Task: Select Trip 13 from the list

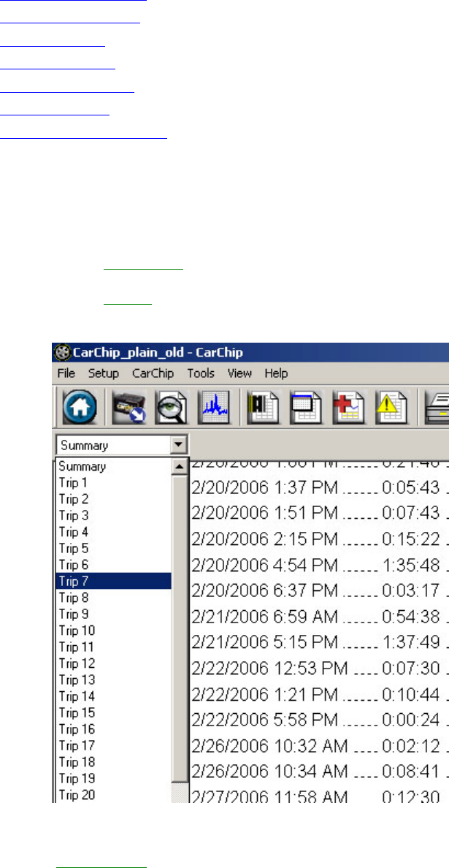Action: click(113, 679)
